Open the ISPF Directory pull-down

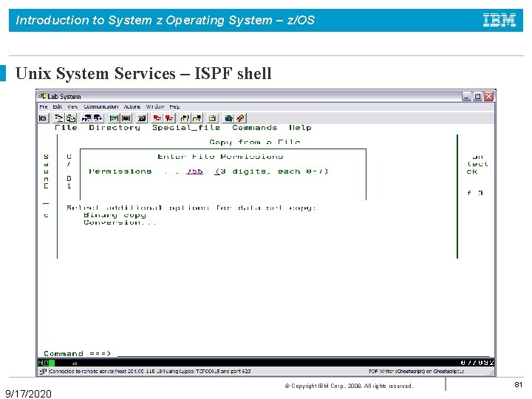[x=115, y=128]
